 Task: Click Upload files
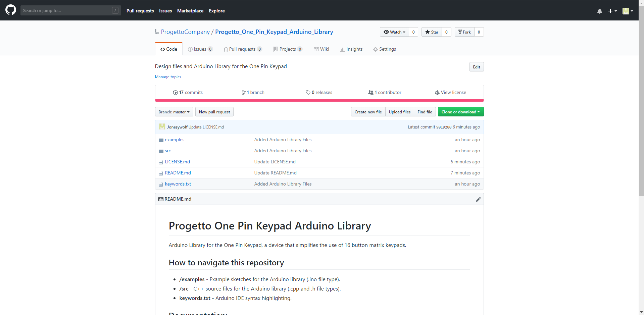click(x=400, y=112)
